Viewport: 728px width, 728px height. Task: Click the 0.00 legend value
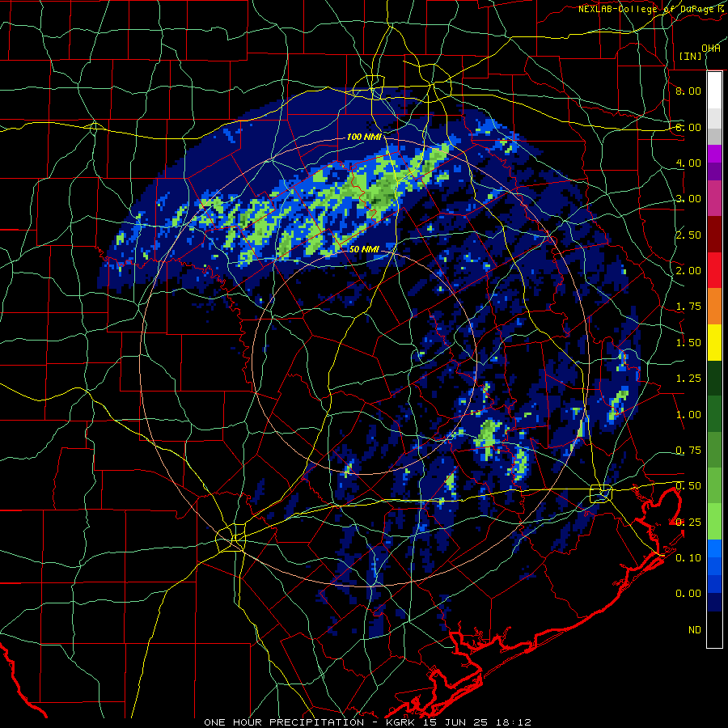click(688, 594)
